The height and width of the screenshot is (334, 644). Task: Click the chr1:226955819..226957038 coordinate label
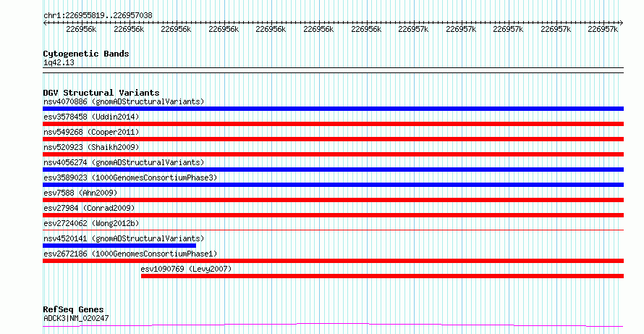tap(98, 15)
